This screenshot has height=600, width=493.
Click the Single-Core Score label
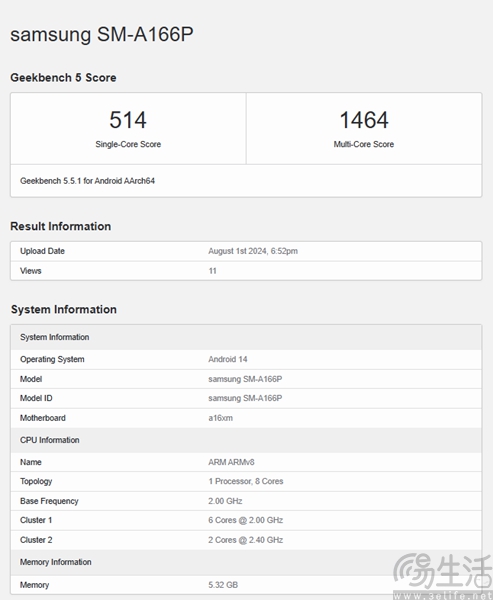coord(128,144)
